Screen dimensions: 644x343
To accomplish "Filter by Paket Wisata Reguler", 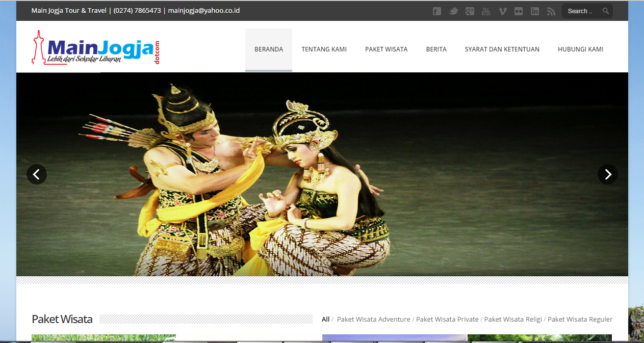I will point(580,320).
